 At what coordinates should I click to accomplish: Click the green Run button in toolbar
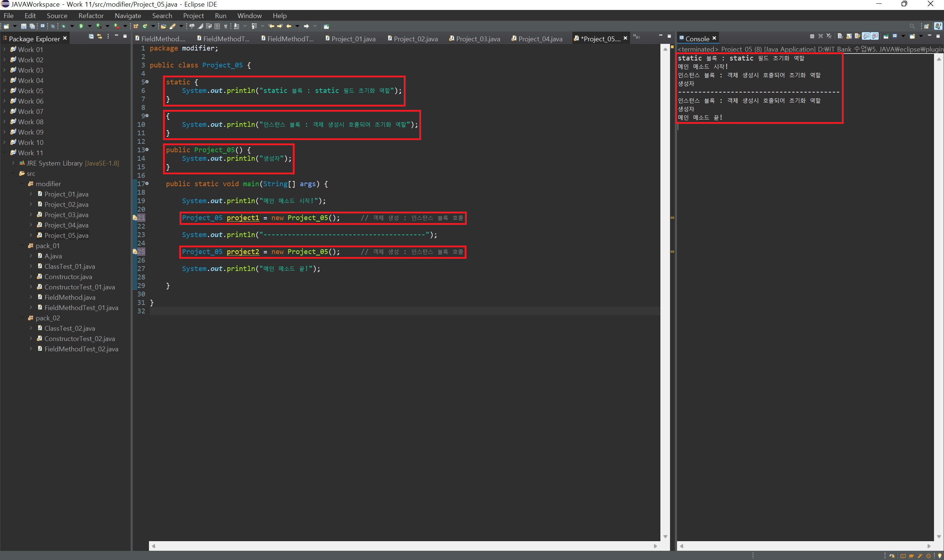tap(81, 27)
